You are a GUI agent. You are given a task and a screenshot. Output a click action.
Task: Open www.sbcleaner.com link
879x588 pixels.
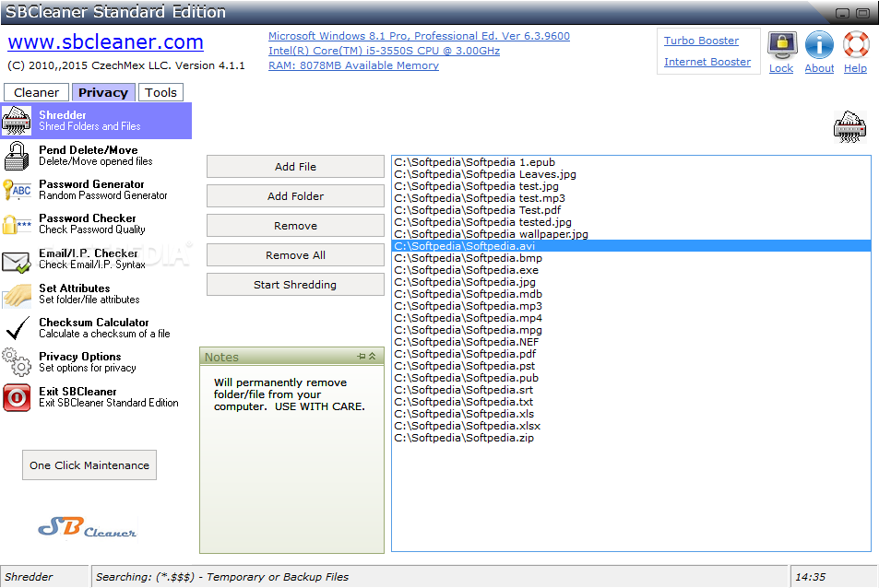point(105,42)
